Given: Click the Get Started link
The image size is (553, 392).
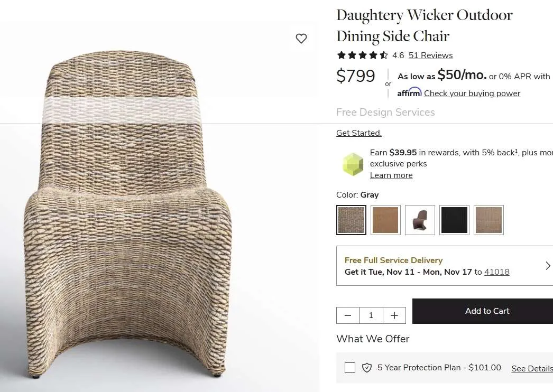Looking at the screenshot, I should click(359, 133).
